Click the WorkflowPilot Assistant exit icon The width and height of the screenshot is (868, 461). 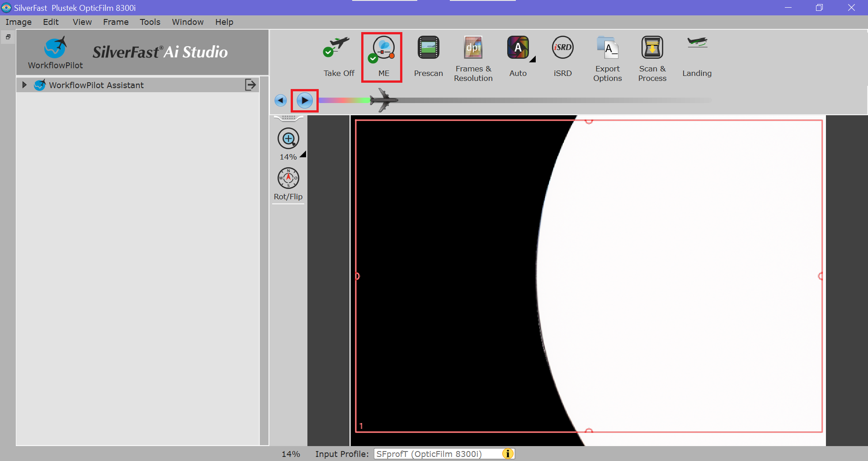pyautogui.click(x=250, y=85)
